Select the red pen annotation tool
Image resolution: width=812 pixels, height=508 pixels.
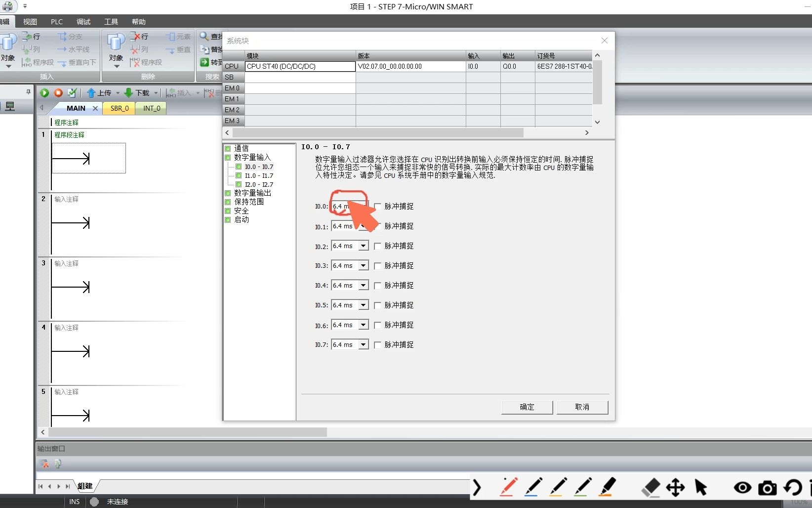click(508, 487)
